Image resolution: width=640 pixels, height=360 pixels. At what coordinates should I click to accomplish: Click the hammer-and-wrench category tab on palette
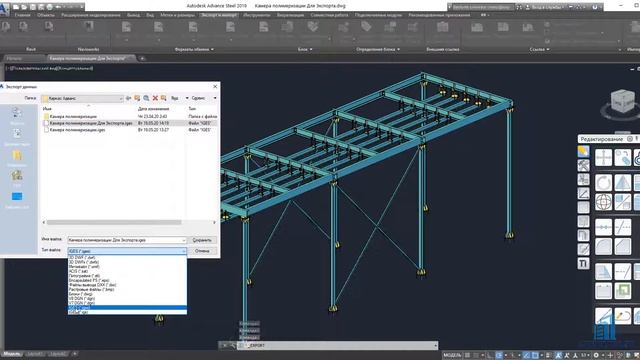(x=583, y=165)
